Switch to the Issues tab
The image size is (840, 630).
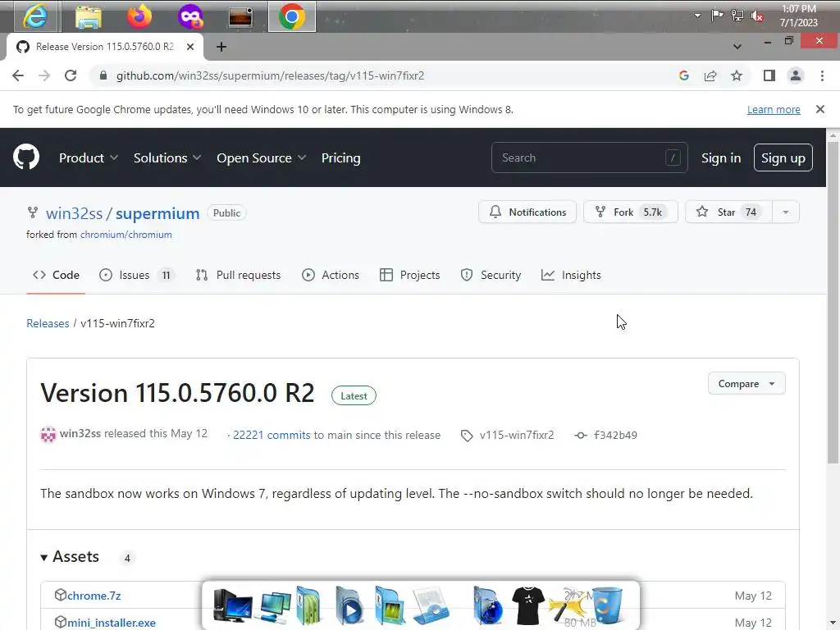click(x=137, y=275)
